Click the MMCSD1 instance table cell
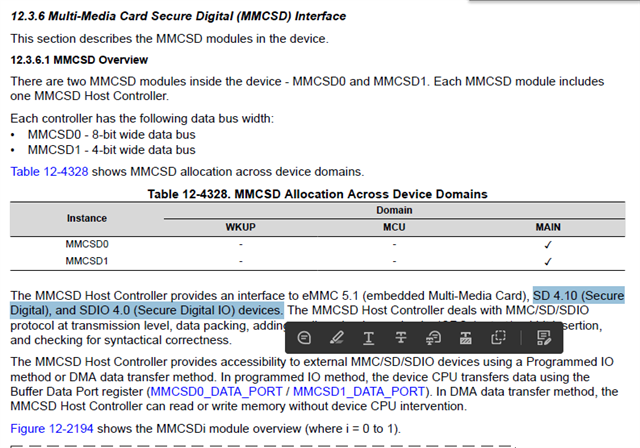This screenshot has width=640, height=448. tap(87, 261)
